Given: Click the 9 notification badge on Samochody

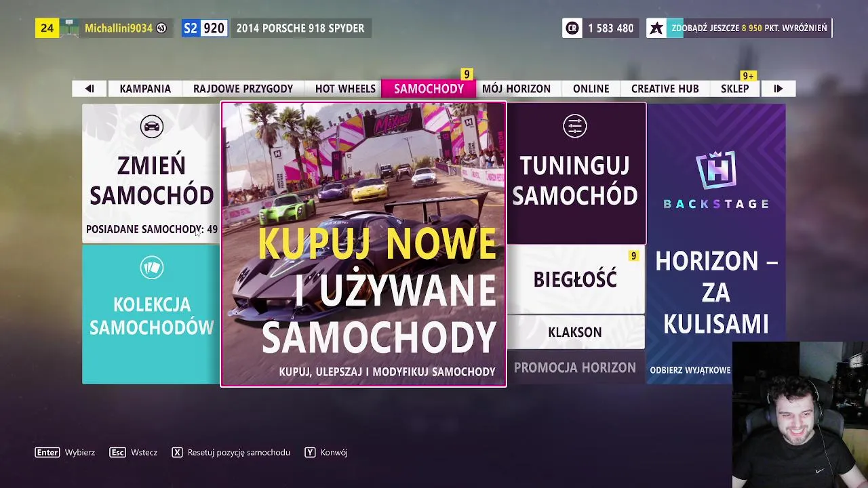Looking at the screenshot, I should coord(466,74).
